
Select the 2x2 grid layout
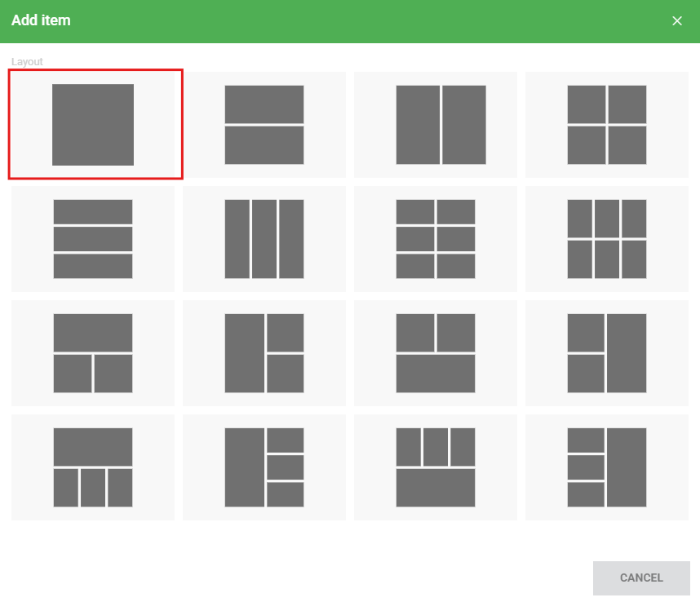tap(607, 125)
